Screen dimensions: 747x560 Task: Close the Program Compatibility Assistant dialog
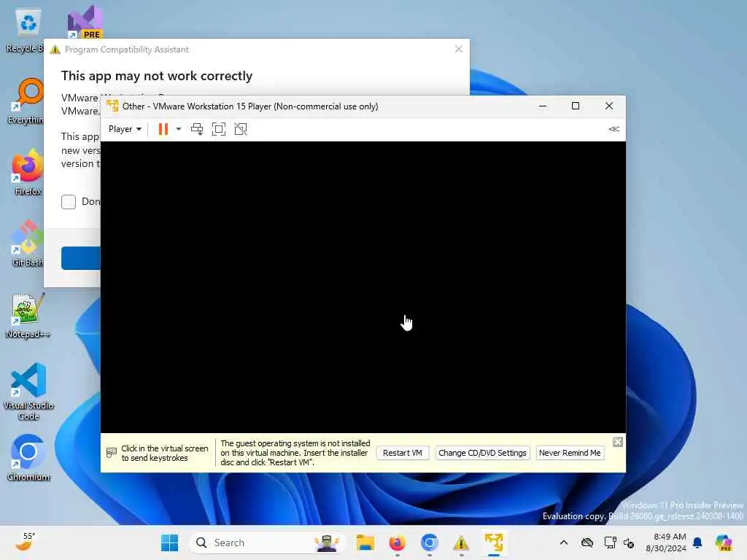point(459,49)
